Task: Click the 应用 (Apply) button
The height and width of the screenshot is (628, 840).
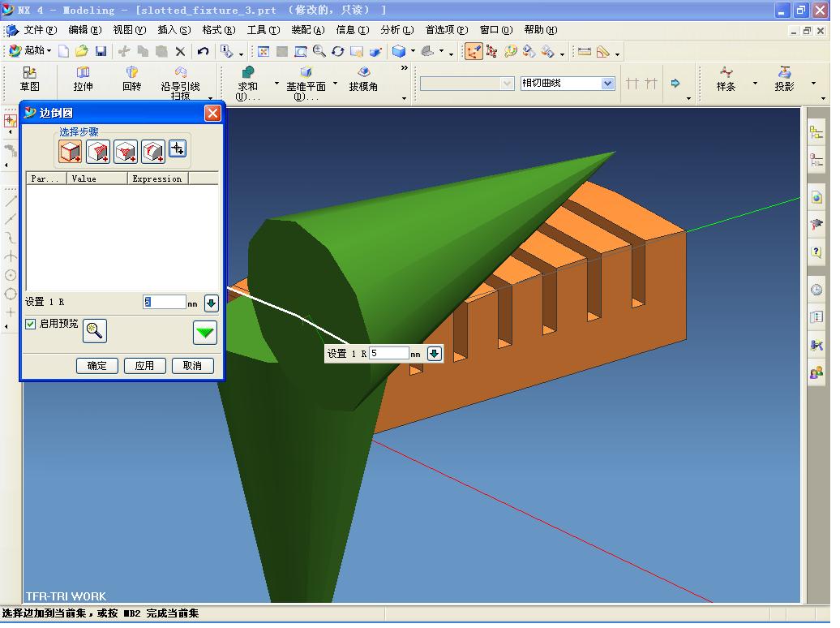Action: (144, 366)
